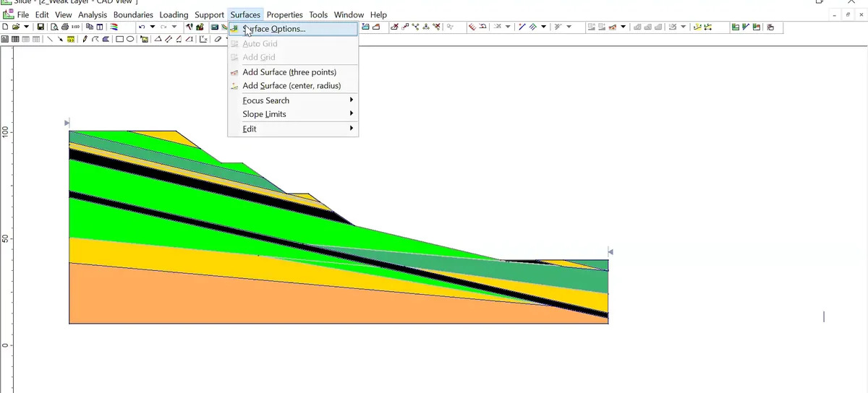The height and width of the screenshot is (393, 868).
Task: Open the Properties menu
Action: coord(285,14)
